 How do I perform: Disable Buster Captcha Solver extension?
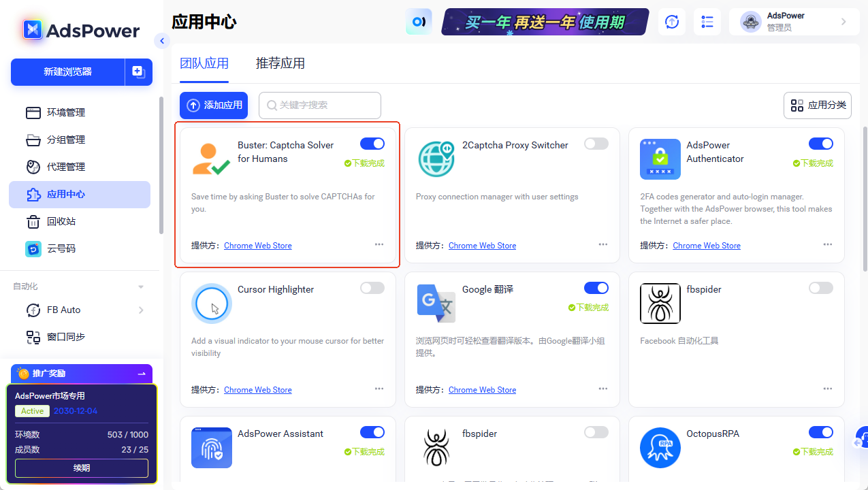(372, 144)
